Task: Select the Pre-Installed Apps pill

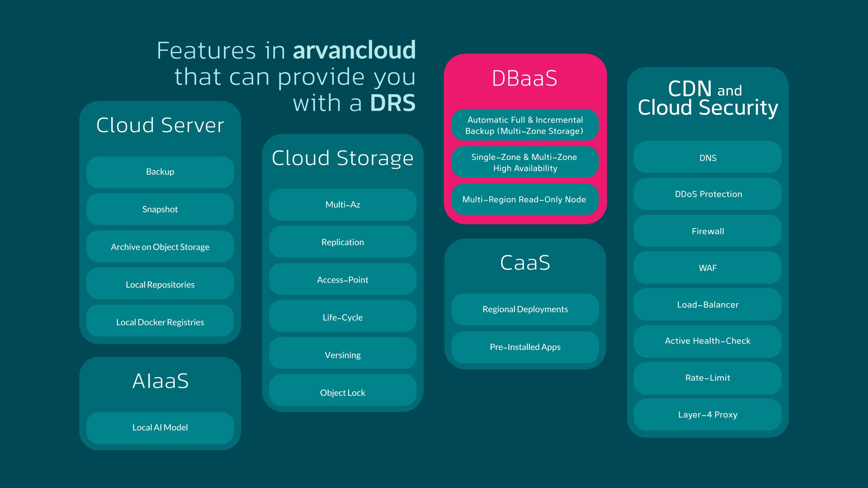Action: (x=525, y=347)
